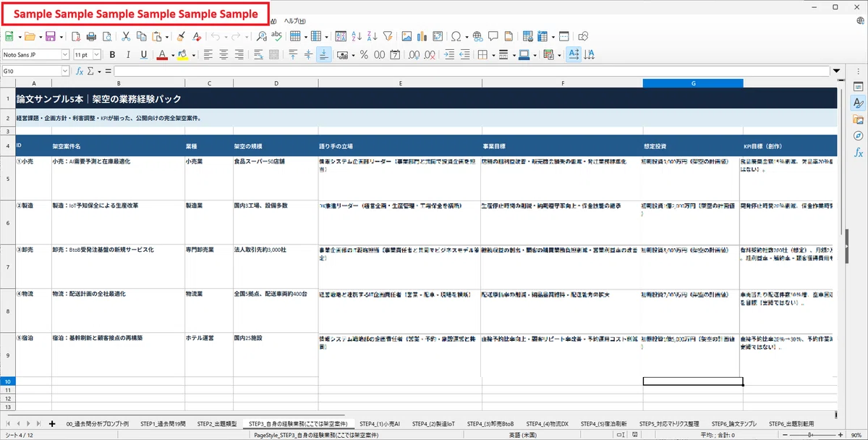Click the Print icon
868x440 pixels.
click(x=92, y=36)
